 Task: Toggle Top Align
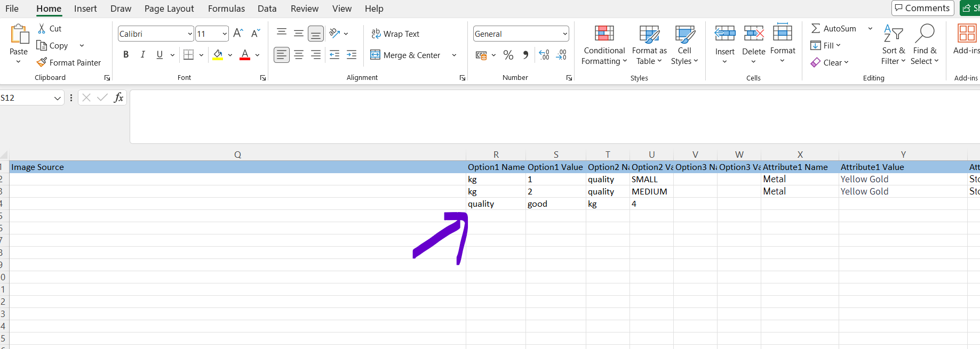click(282, 33)
